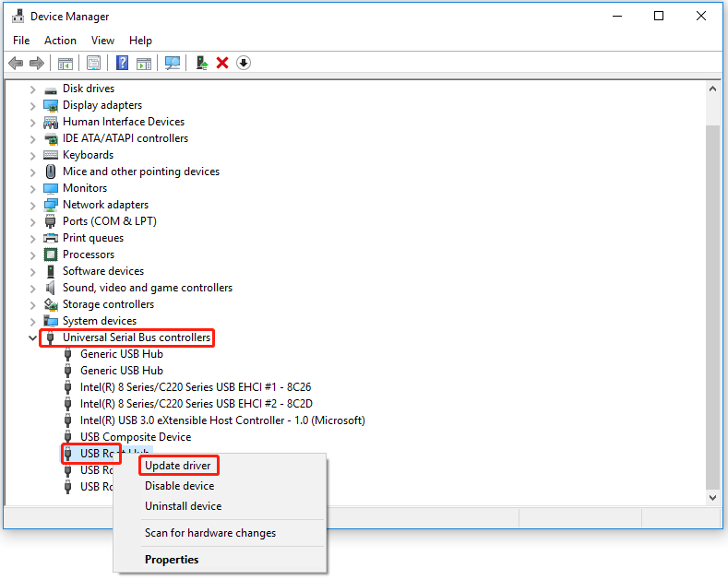Image resolution: width=728 pixels, height=580 pixels.
Task: Click the blue Help question-mark icon
Action: tap(122, 63)
